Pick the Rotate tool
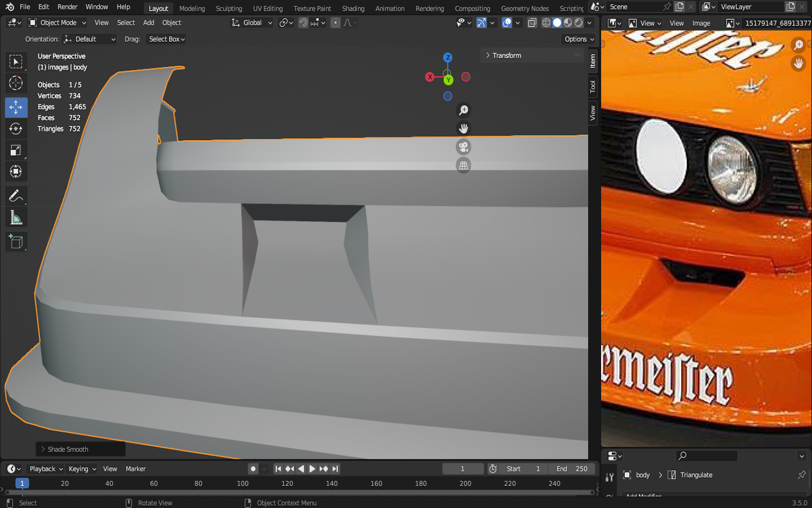The height and width of the screenshot is (508, 812). tap(16, 129)
